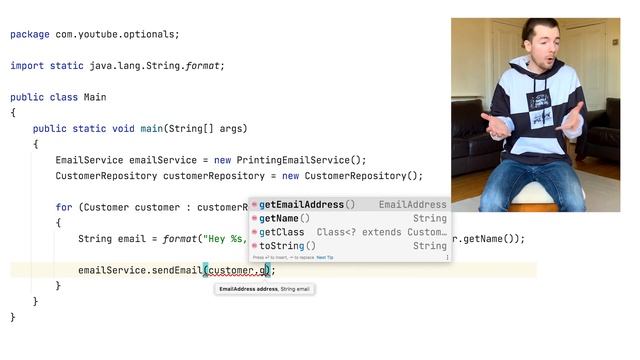Click the method icon beside getName

254,218
